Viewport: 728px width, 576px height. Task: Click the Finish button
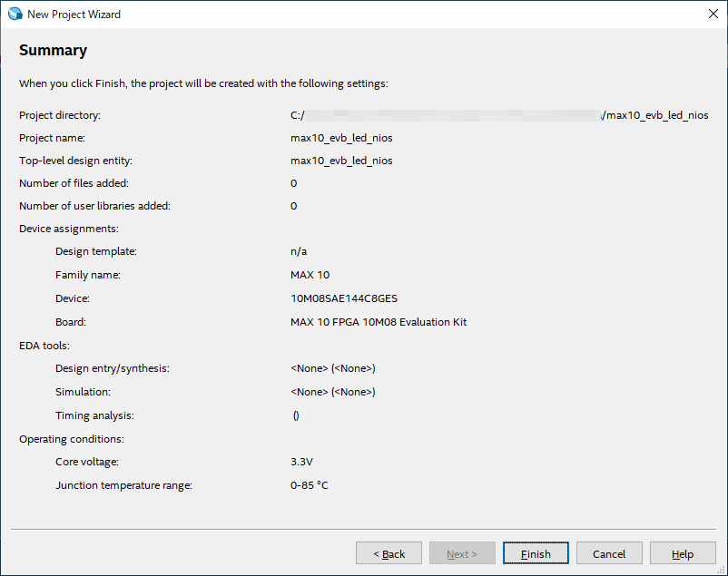coord(536,553)
